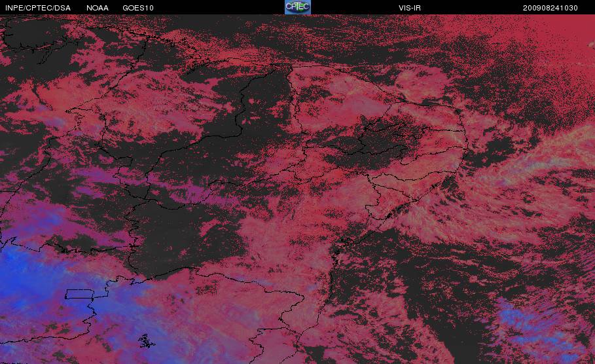The image size is (595, 364).
Task: Click the small black lake-shaped outline
Action: click(x=146, y=341)
